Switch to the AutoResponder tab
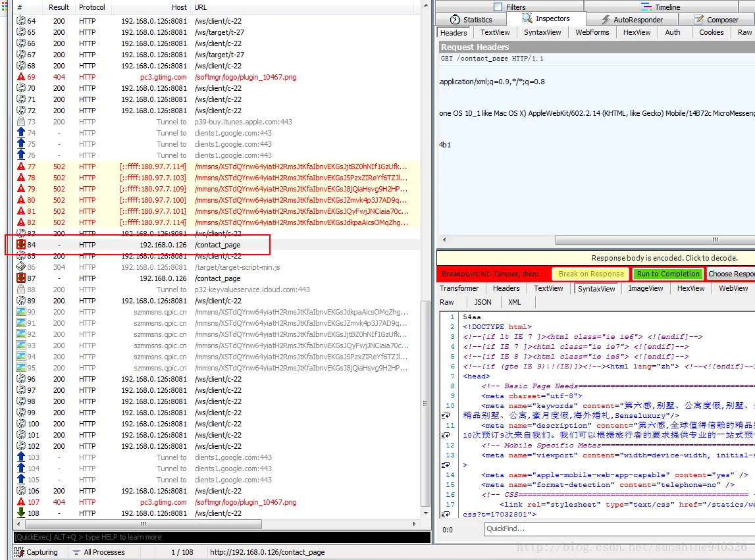Image resolution: width=755 pixels, height=560 pixels. pyautogui.click(x=632, y=20)
